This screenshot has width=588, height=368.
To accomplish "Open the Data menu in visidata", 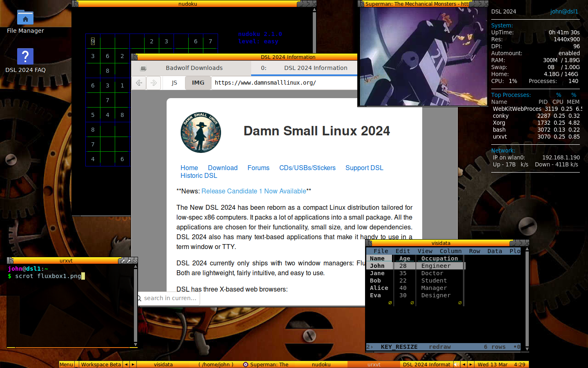I will pos(494,251).
